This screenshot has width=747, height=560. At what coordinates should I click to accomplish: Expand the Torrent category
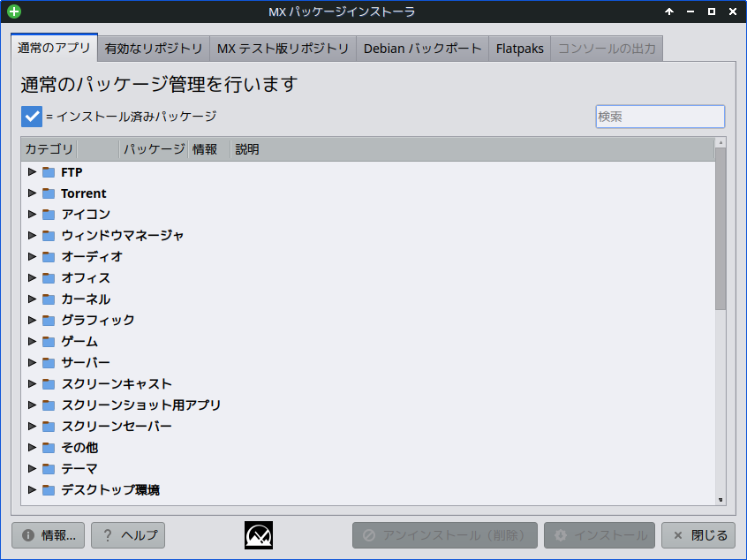click(32, 193)
